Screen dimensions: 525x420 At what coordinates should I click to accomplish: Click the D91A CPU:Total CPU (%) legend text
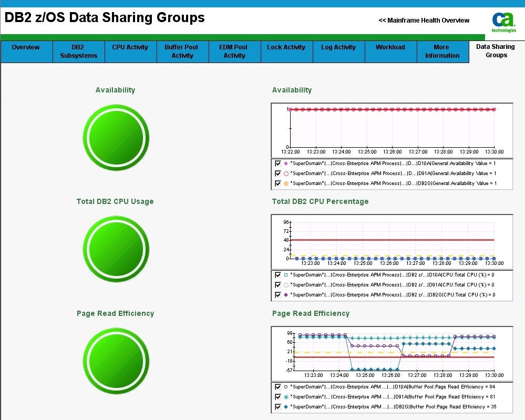pos(392,285)
